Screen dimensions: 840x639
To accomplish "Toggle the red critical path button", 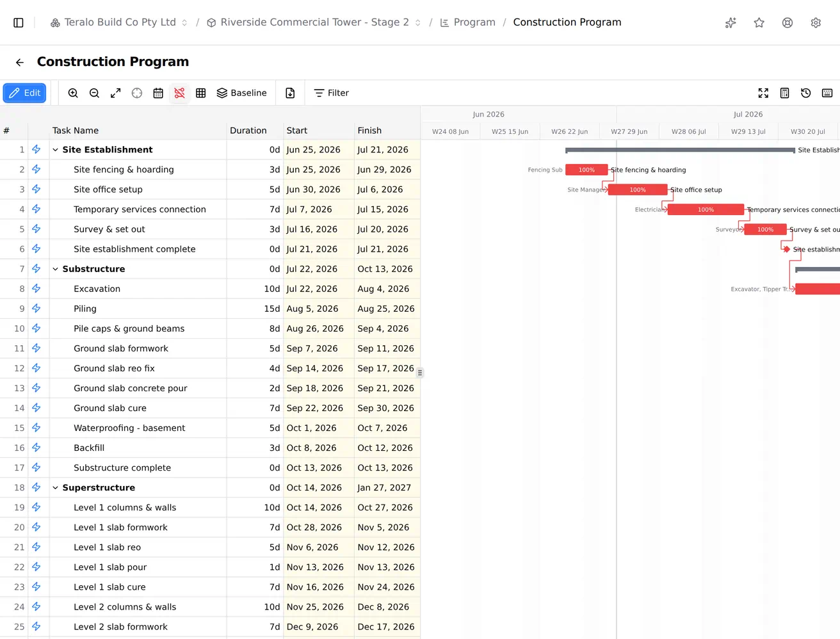I will click(x=179, y=93).
